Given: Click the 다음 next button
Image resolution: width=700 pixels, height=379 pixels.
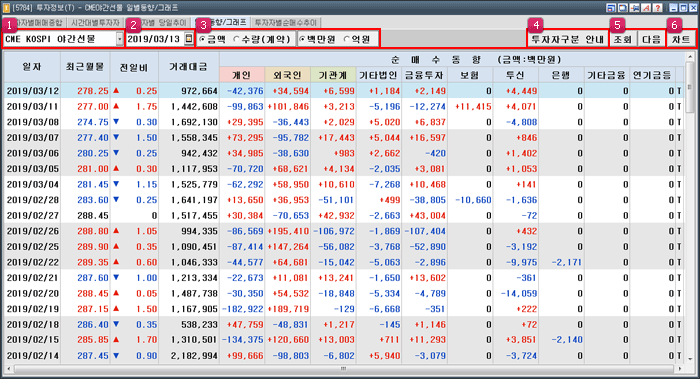Looking at the screenshot, I should pyautogui.click(x=651, y=39).
